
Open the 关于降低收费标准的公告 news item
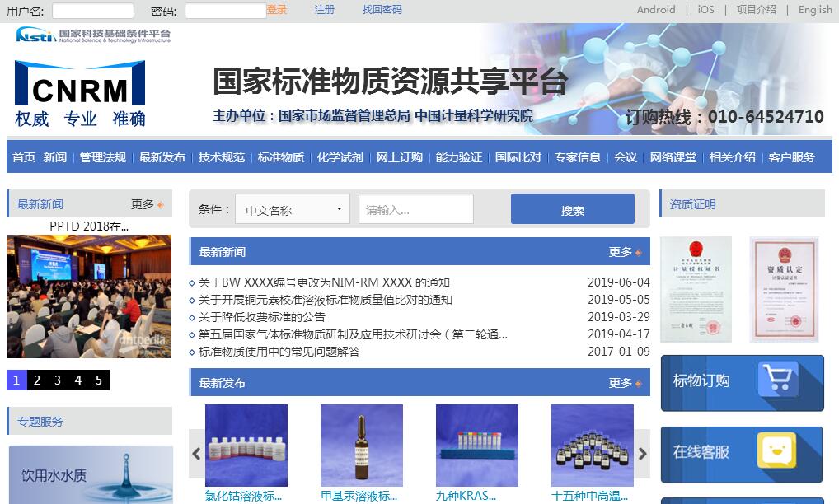[262, 317]
